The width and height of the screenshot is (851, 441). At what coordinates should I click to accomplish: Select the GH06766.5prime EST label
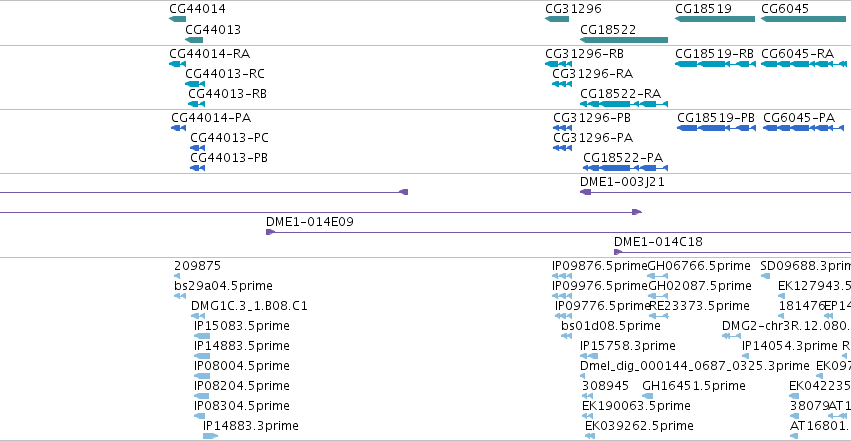click(699, 266)
